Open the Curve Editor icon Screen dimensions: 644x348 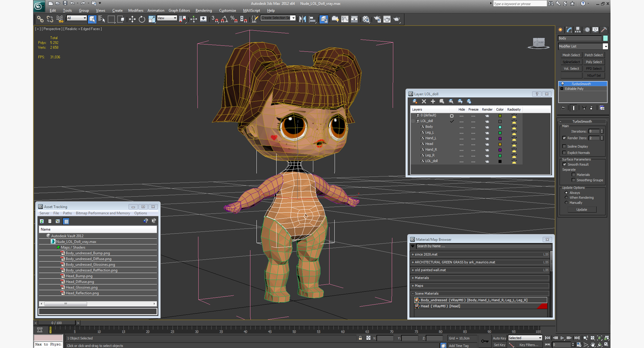(x=345, y=19)
